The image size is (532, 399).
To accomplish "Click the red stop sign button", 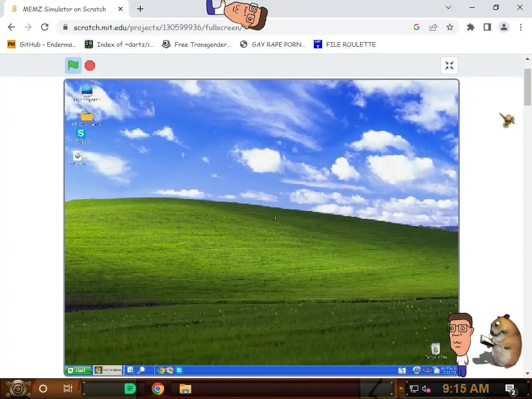I will coord(90,65).
